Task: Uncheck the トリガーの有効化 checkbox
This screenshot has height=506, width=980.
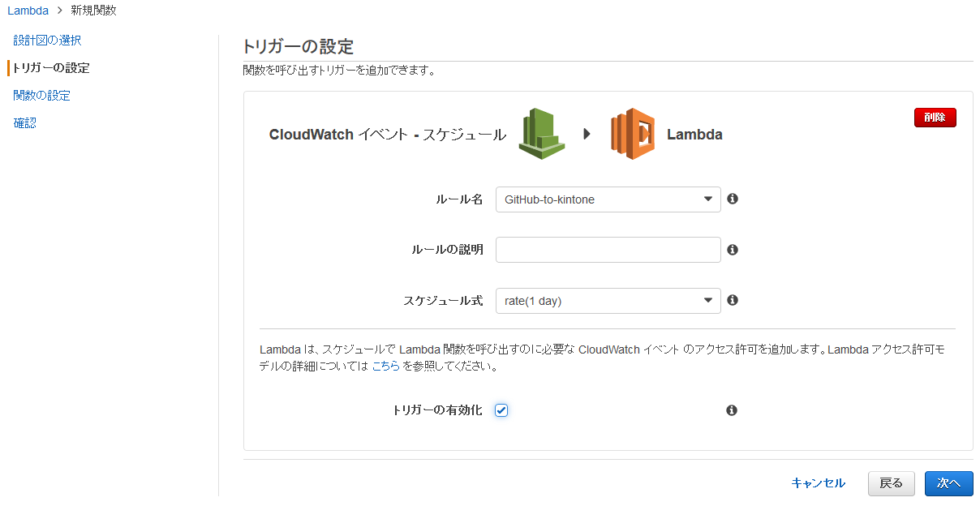Action: (501, 410)
